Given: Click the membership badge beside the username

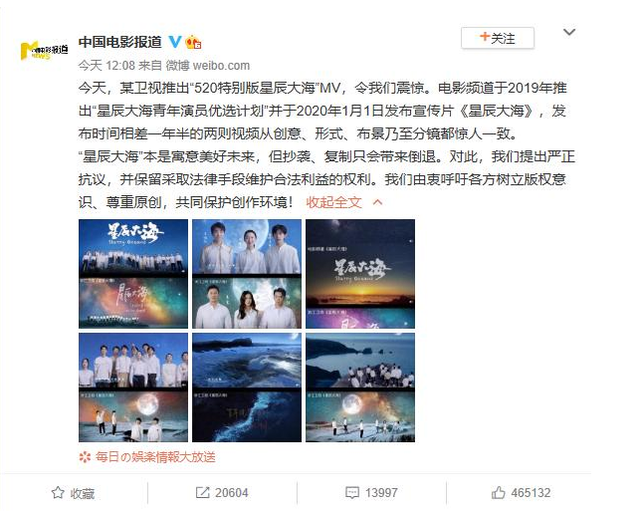Looking at the screenshot, I should click(x=193, y=42).
